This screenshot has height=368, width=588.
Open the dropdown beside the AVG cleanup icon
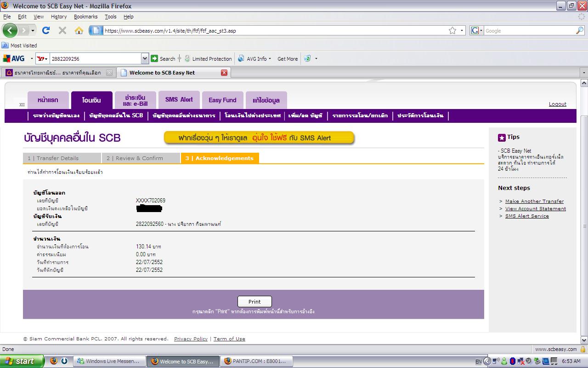tap(316, 59)
